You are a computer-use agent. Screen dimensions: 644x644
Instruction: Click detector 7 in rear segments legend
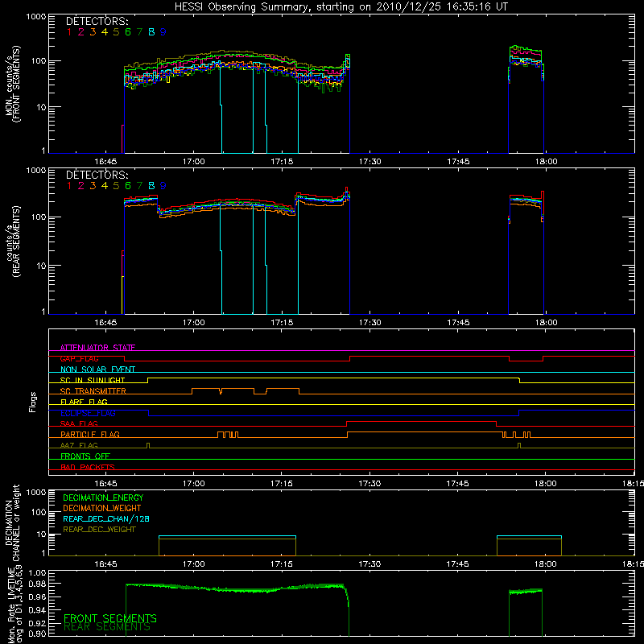click(x=139, y=186)
